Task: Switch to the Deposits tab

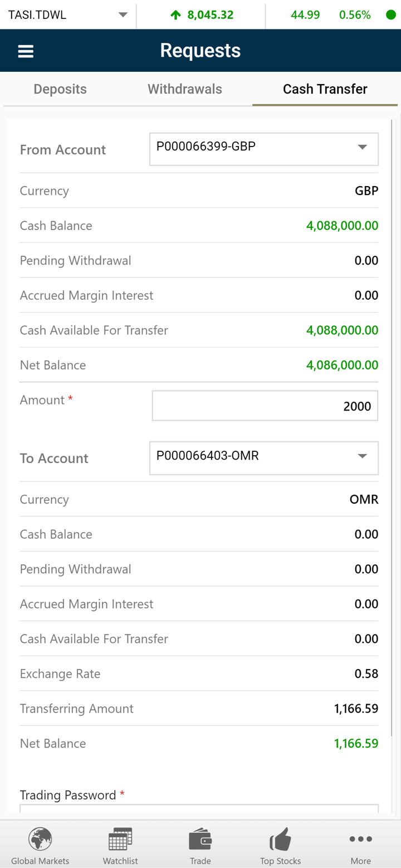Action: pyautogui.click(x=60, y=89)
